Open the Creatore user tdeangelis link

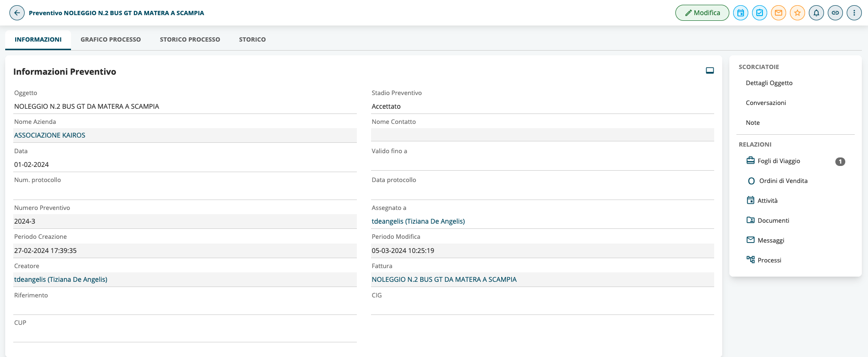(61, 279)
